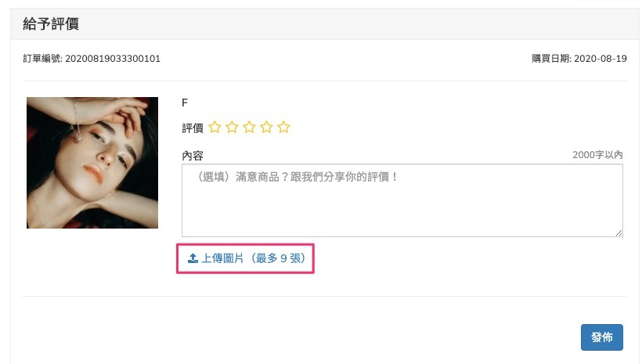Focus the review content text area
The width and height of the screenshot is (642, 364).
click(402, 200)
